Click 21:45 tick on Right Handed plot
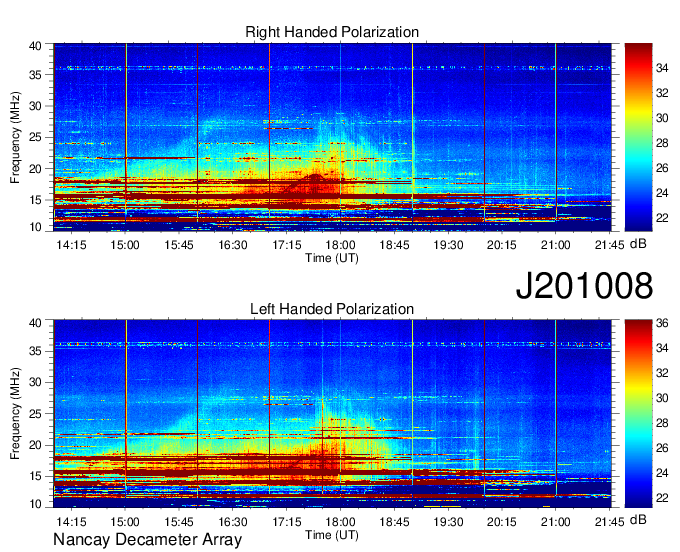 click(x=609, y=245)
